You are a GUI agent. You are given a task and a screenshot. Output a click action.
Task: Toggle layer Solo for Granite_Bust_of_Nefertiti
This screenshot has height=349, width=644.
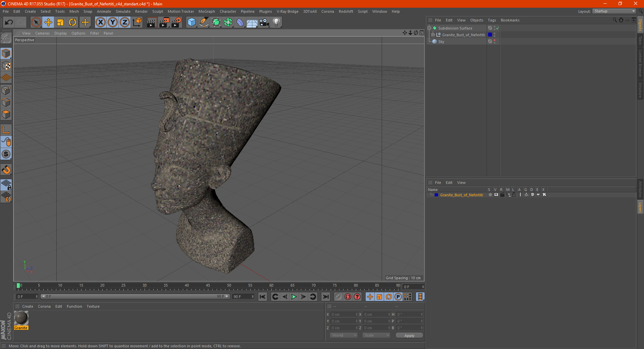point(490,195)
